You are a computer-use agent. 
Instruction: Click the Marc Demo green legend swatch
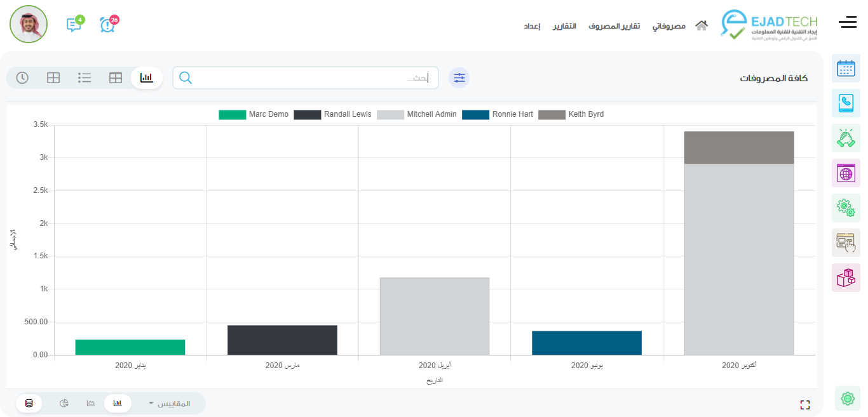tap(232, 115)
